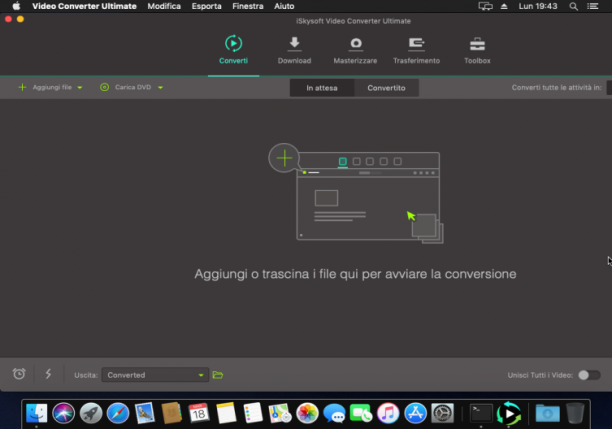
Task: Open the Video Converter Ultimate menu
Action: [x=84, y=6]
